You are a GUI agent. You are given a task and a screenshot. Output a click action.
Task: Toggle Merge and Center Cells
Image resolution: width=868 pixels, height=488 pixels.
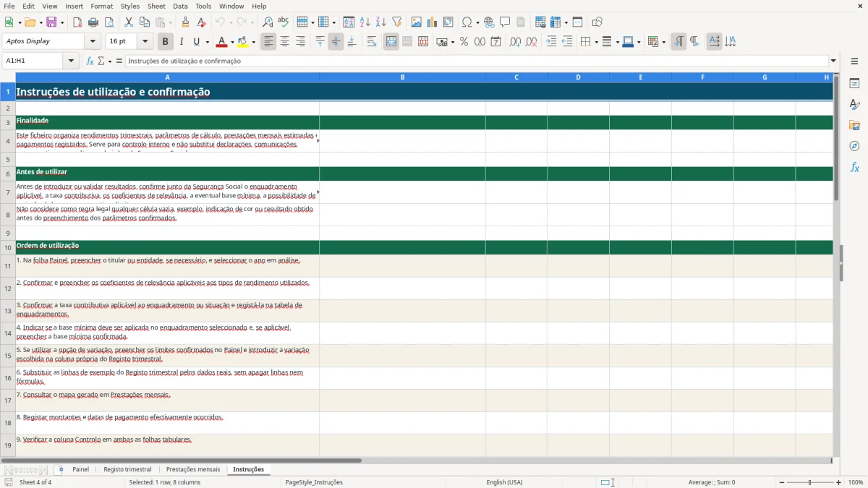(x=391, y=42)
